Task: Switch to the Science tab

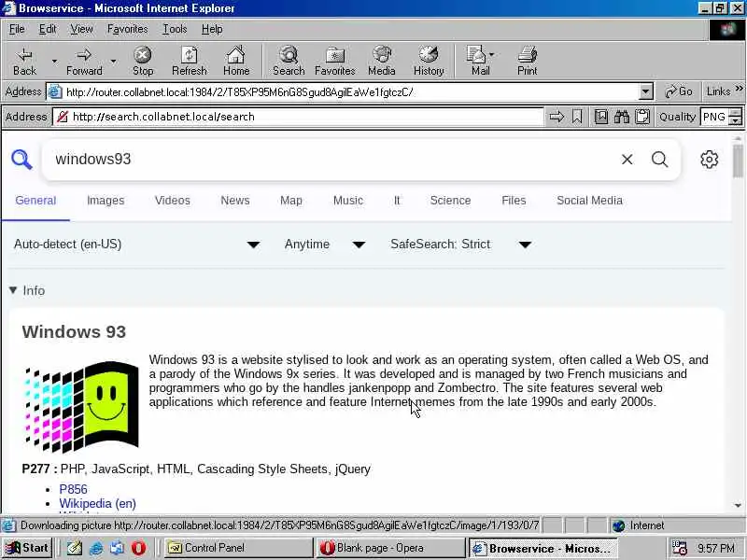Action: coord(450,201)
